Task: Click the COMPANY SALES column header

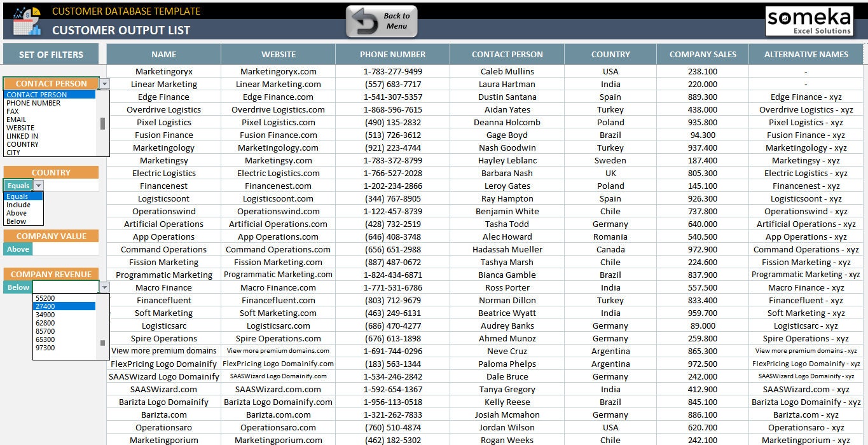Action: (702, 54)
